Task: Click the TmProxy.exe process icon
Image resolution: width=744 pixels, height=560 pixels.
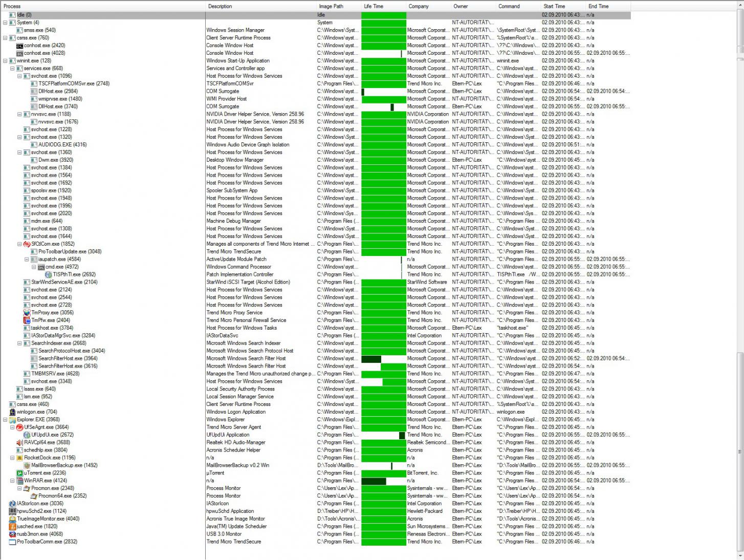Action: (x=27, y=313)
